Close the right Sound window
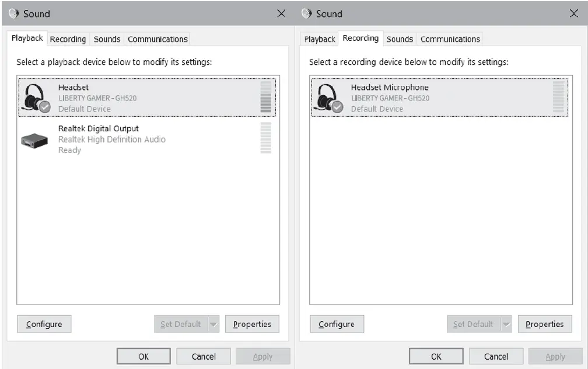 click(574, 14)
